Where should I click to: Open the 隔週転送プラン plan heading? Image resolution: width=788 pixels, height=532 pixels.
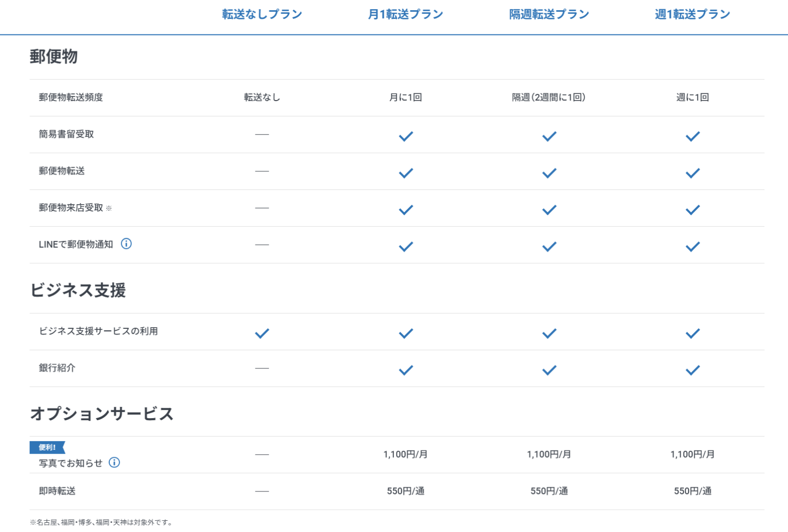(x=549, y=14)
